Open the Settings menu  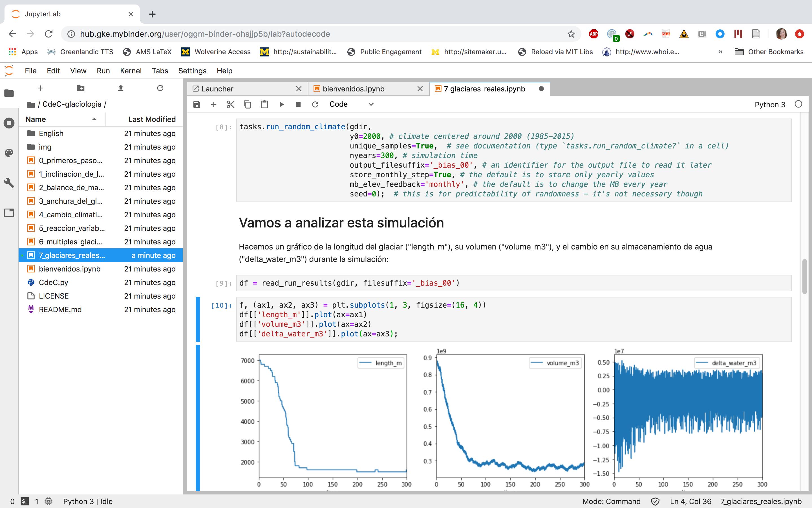tap(192, 71)
